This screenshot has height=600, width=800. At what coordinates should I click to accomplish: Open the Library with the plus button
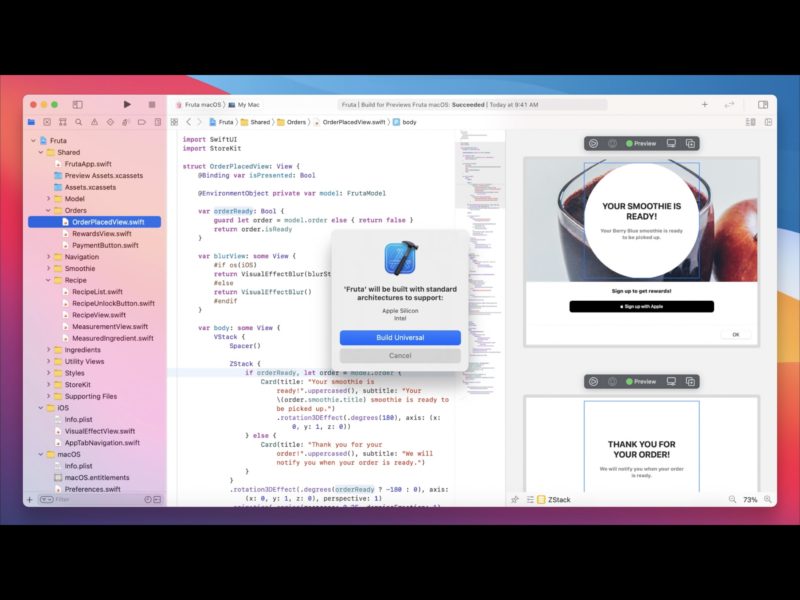tap(705, 105)
